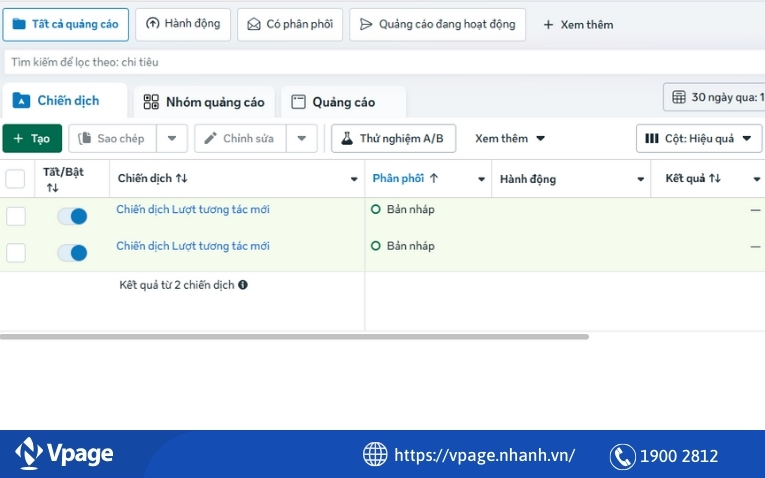
Task: Open the 'Hành động' column dropdown arrow
Action: (x=641, y=179)
